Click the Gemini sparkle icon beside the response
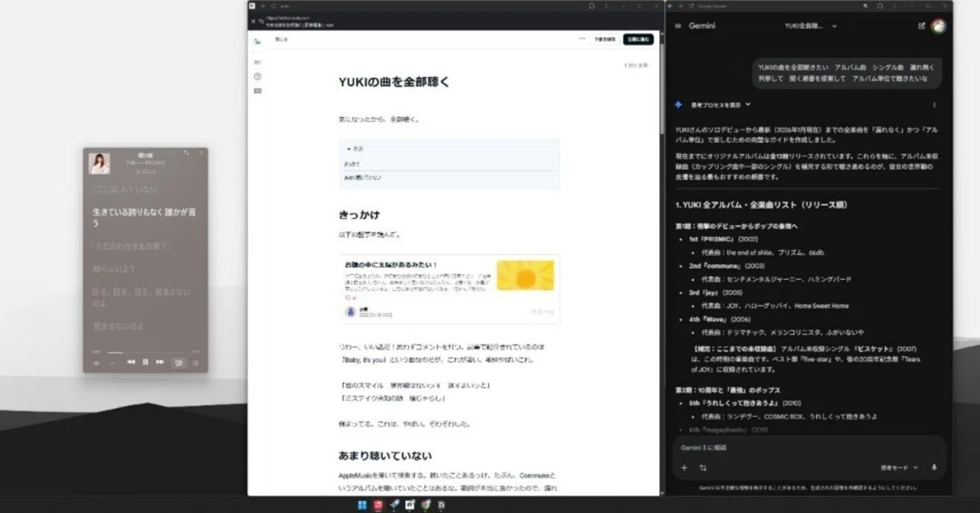 [x=678, y=105]
